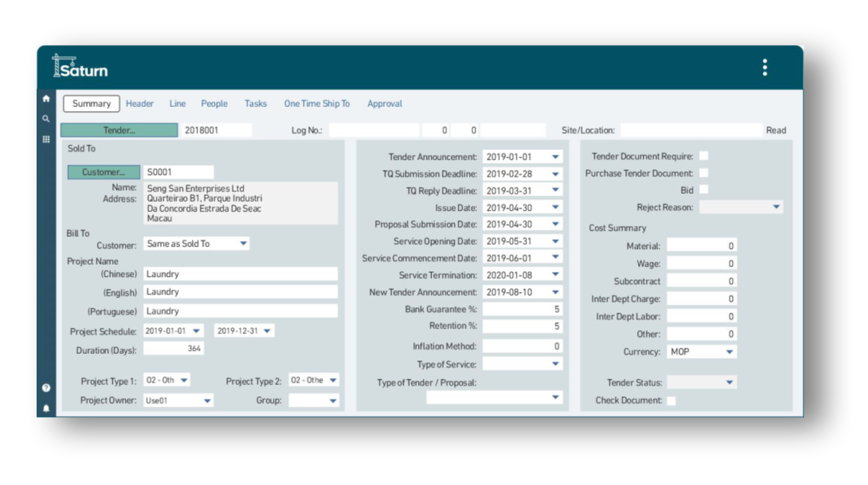
Task: Open the Search magnifier icon
Action: click(x=46, y=119)
